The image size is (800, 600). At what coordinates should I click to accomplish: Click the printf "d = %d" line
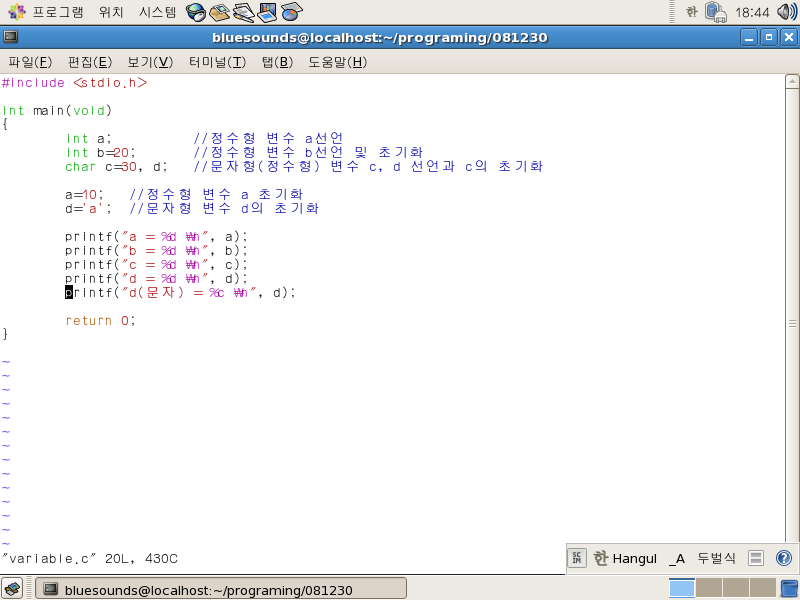[156, 279]
